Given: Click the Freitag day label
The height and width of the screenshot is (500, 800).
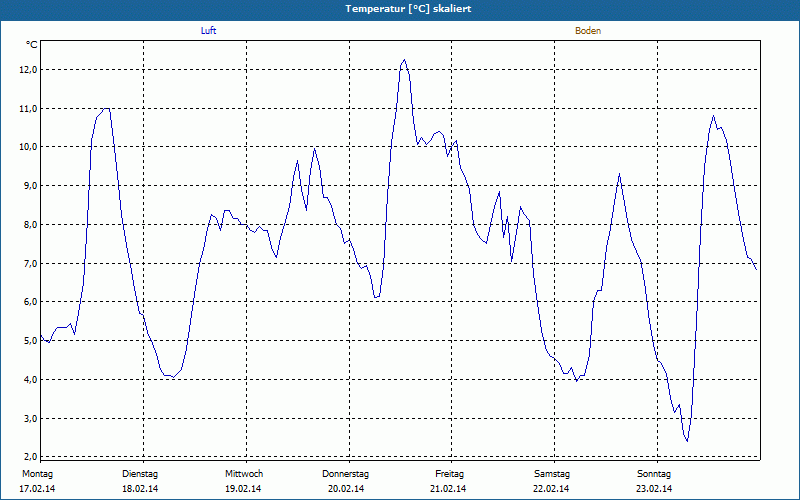Looking at the screenshot, I should point(449,474).
